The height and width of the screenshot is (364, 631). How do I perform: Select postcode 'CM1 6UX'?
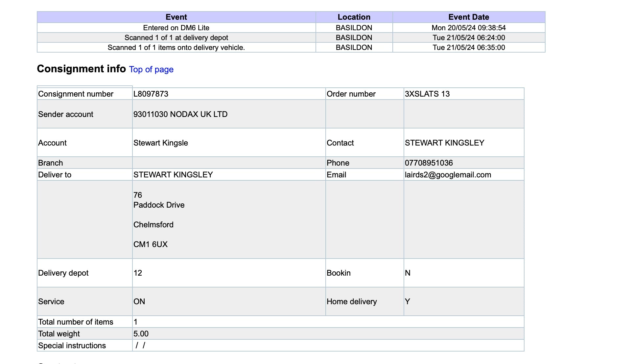coord(151,244)
